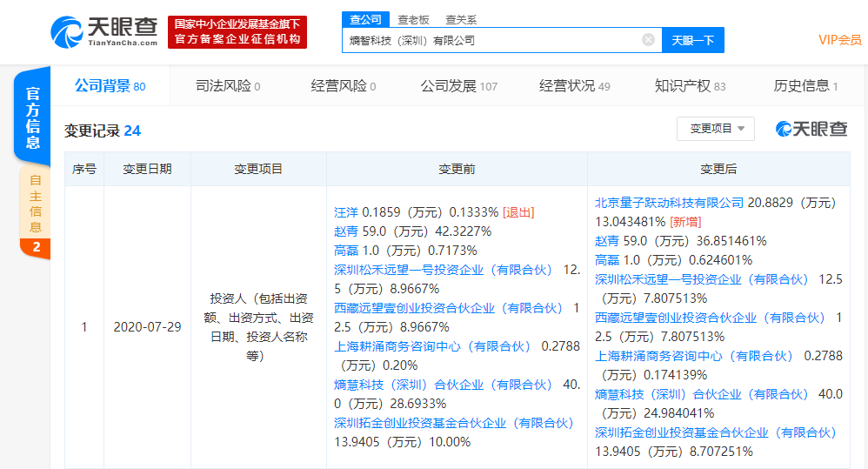Open 深圳拓金创业投资基金 link in 变更后
The image size is (868, 469).
[716, 432]
